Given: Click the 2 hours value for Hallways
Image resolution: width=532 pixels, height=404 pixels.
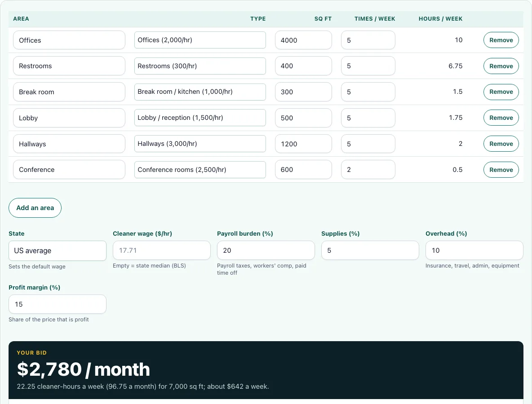Looking at the screenshot, I should coord(461,144).
